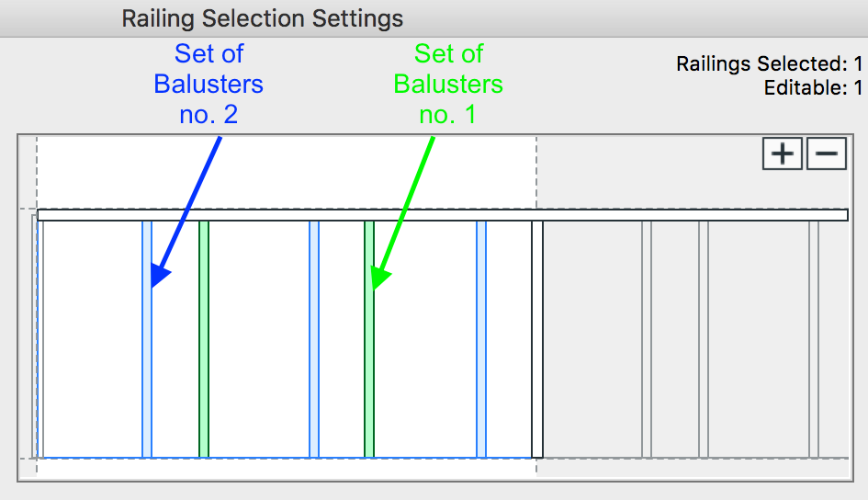Screen dimensions: 868x500
Task: Click the last gray baluster near right edge
Action: tap(814, 338)
